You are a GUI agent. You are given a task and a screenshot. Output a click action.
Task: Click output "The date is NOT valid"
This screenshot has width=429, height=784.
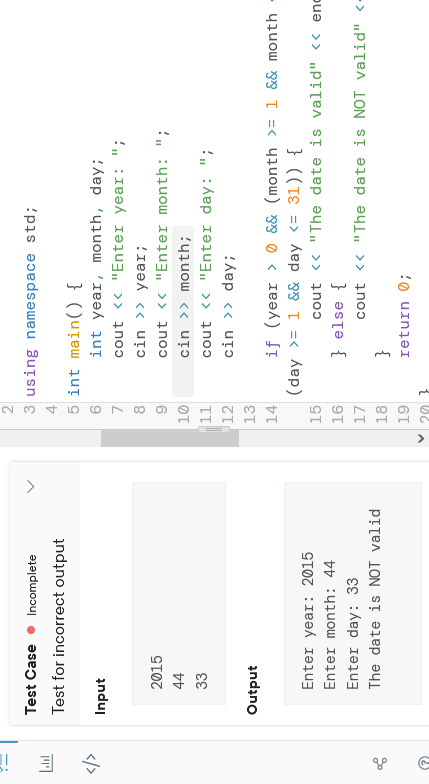click(374, 599)
